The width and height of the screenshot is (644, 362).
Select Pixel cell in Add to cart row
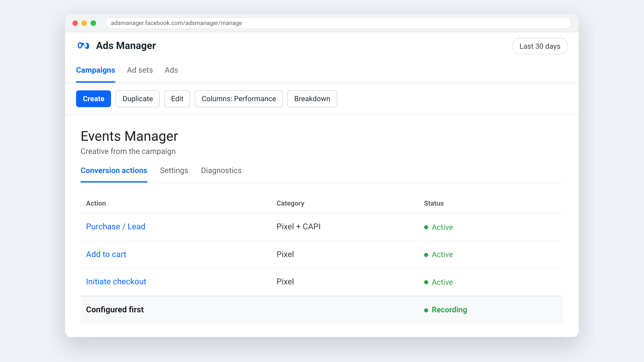(285, 254)
